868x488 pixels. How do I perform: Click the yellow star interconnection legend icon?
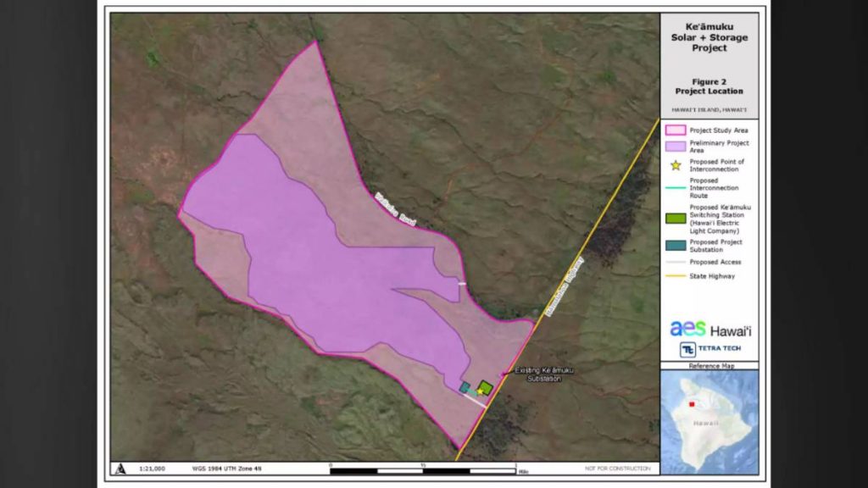click(x=676, y=164)
